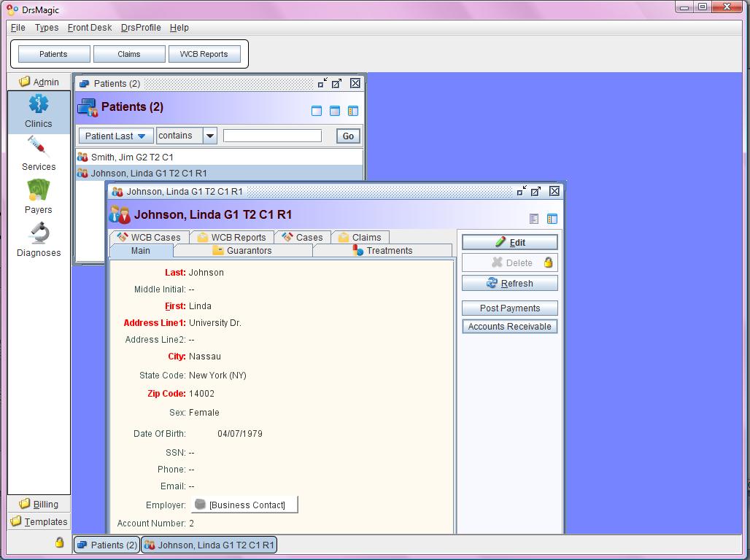Click the Zip Code value 14002
The image size is (750, 560).
click(201, 394)
